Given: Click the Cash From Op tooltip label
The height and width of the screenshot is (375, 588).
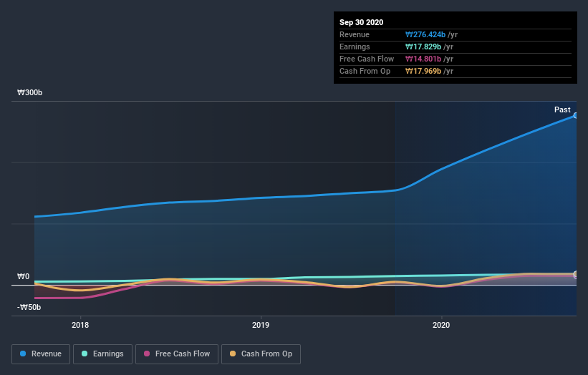Looking at the screenshot, I should pos(365,71).
